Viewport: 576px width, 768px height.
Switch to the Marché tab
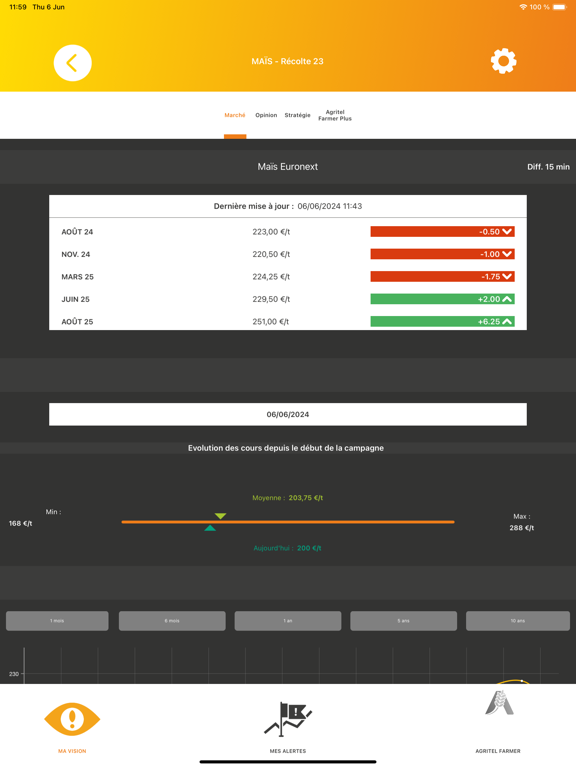tap(235, 115)
